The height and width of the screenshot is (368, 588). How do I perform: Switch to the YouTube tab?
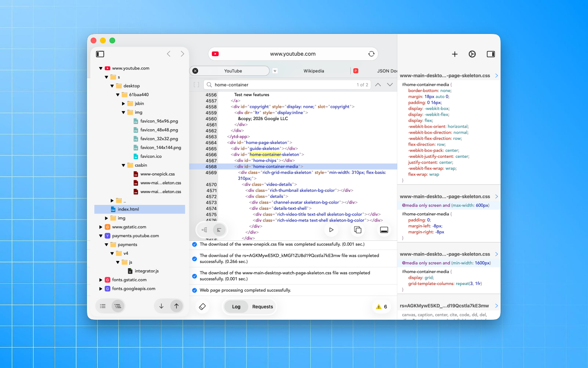229,71
